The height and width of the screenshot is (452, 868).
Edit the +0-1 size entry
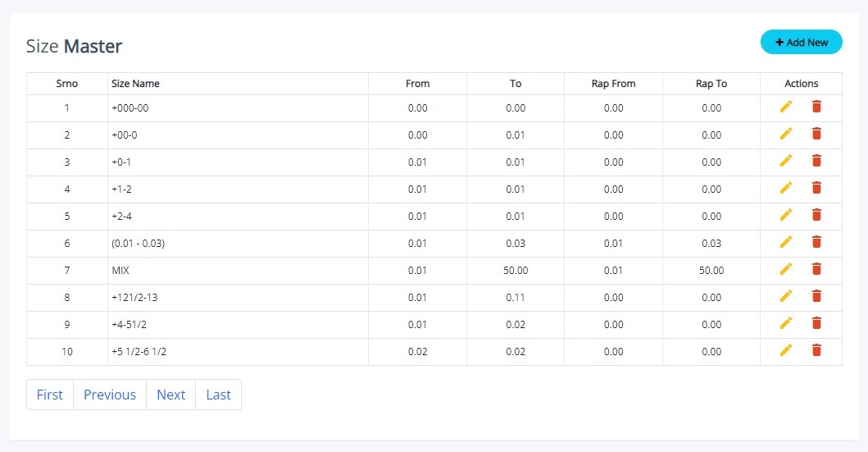[x=786, y=161]
